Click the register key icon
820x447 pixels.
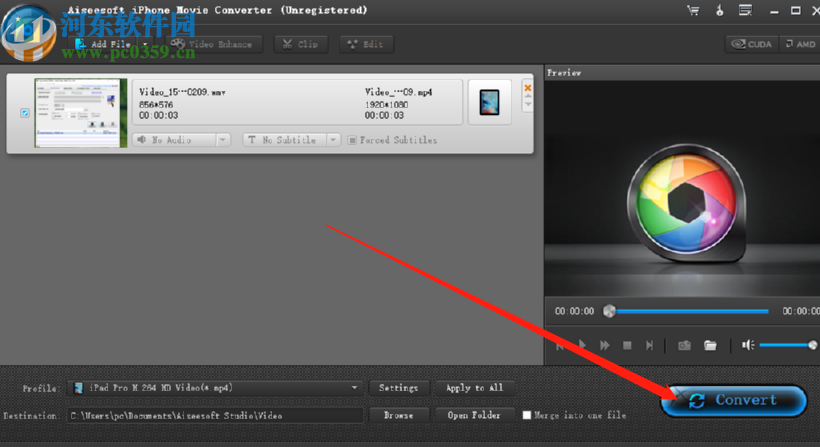(720, 10)
